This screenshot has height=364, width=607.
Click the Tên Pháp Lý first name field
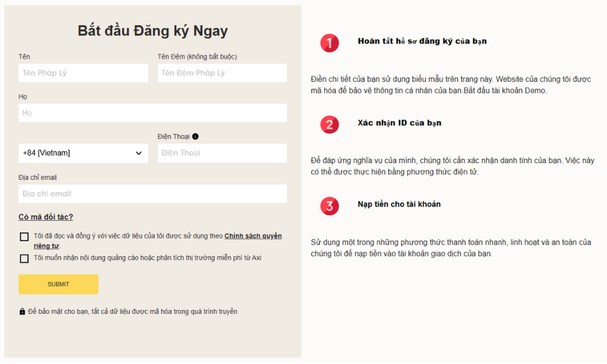point(83,73)
